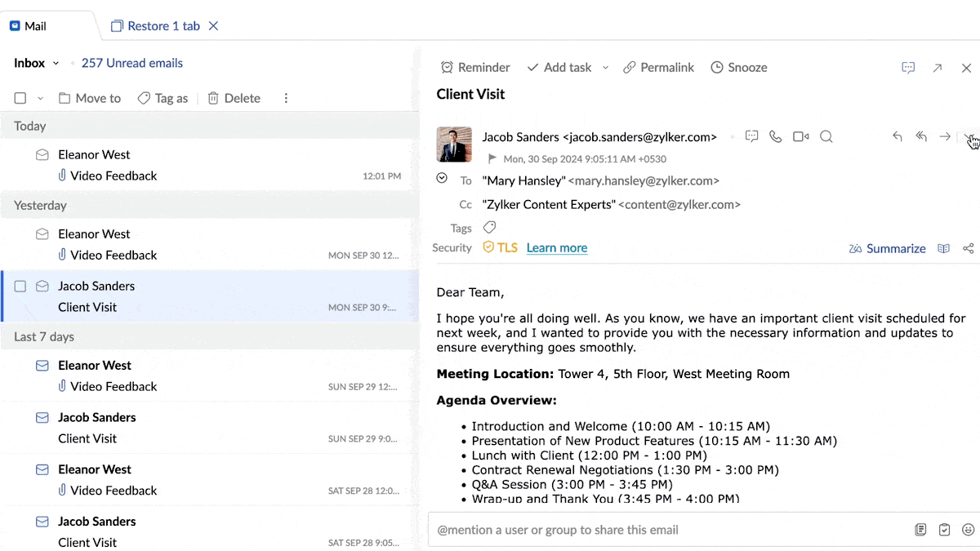Start audio call with Jacob Sanders
980x551 pixels.
[x=775, y=137]
